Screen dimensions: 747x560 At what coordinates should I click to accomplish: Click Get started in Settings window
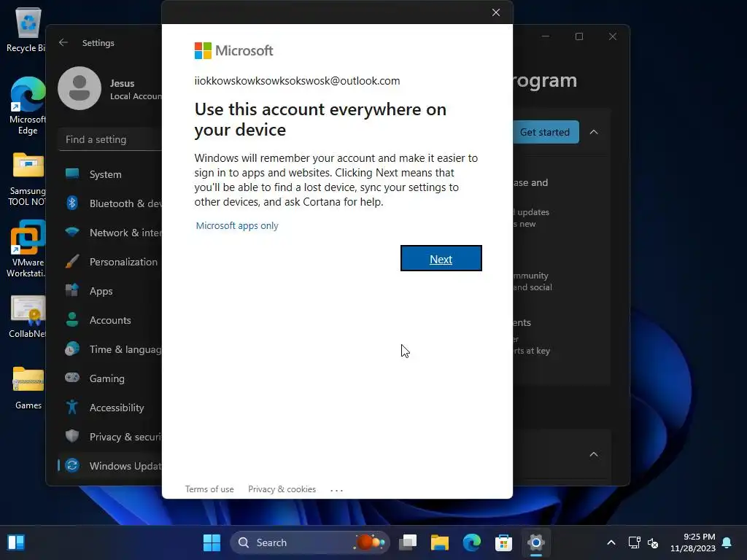(546, 132)
